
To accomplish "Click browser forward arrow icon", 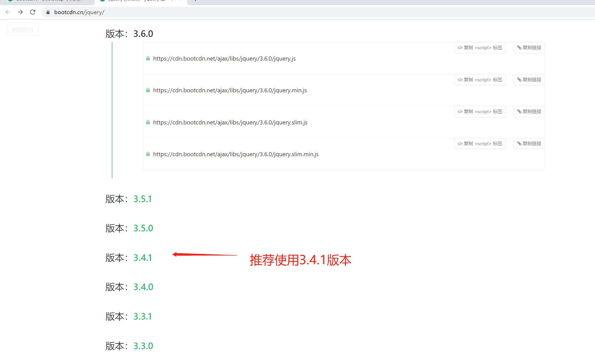I will point(20,12).
